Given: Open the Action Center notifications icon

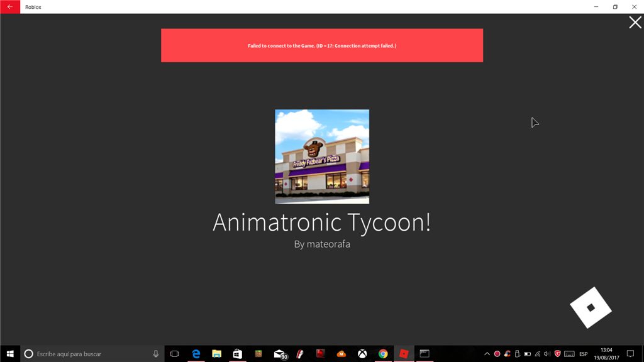Looking at the screenshot, I should point(630,354).
